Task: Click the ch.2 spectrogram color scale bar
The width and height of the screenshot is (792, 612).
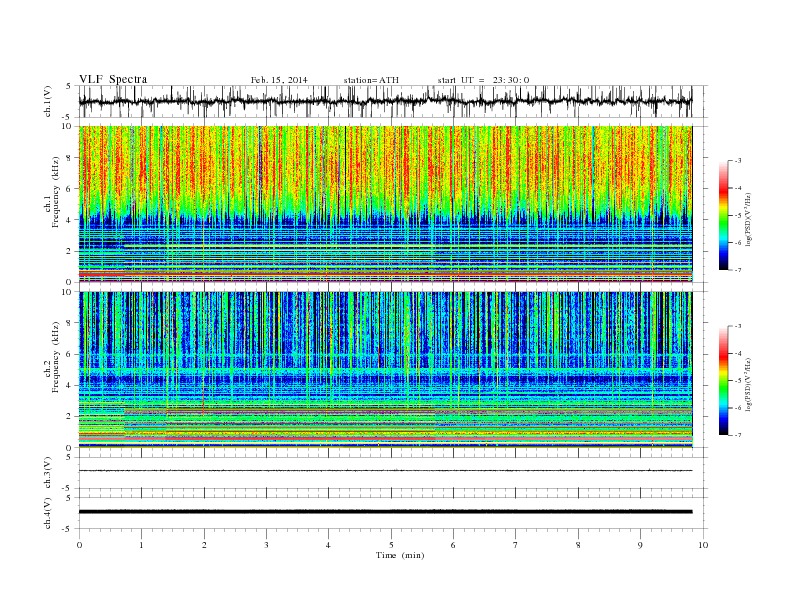Action: (x=724, y=380)
